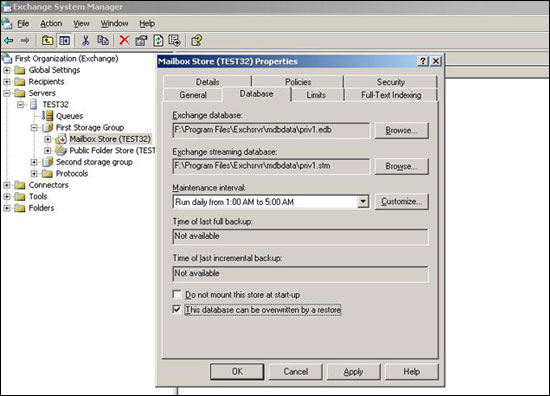
Task: Expand the Tools node
Action: (x=7, y=197)
